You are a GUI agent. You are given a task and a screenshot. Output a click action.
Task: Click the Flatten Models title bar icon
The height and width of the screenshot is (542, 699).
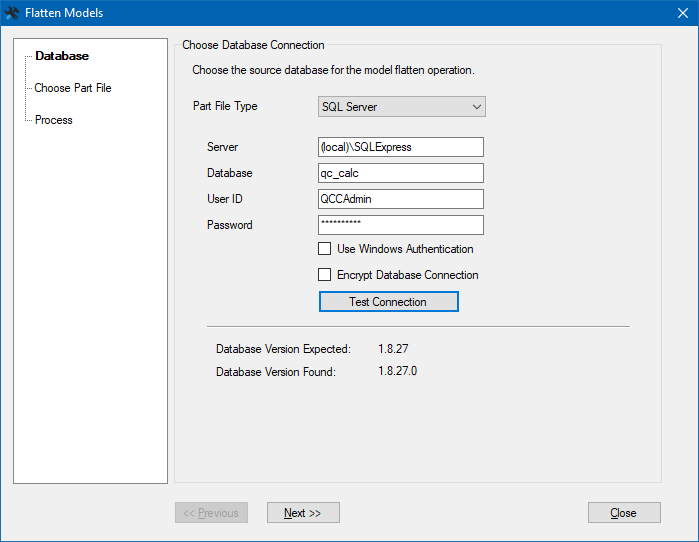13,13
